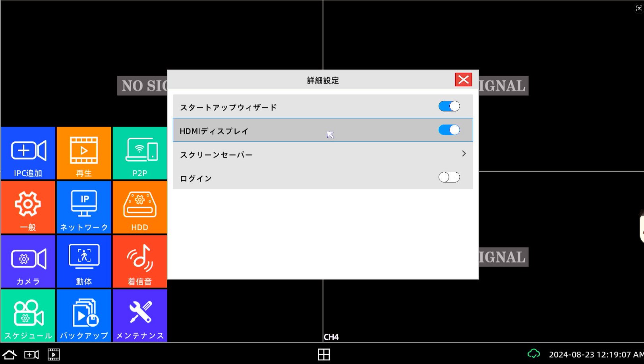Click the home icon in bottom bar
Image resolution: width=644 pixels, height=364 pixels.
(10, 354)
